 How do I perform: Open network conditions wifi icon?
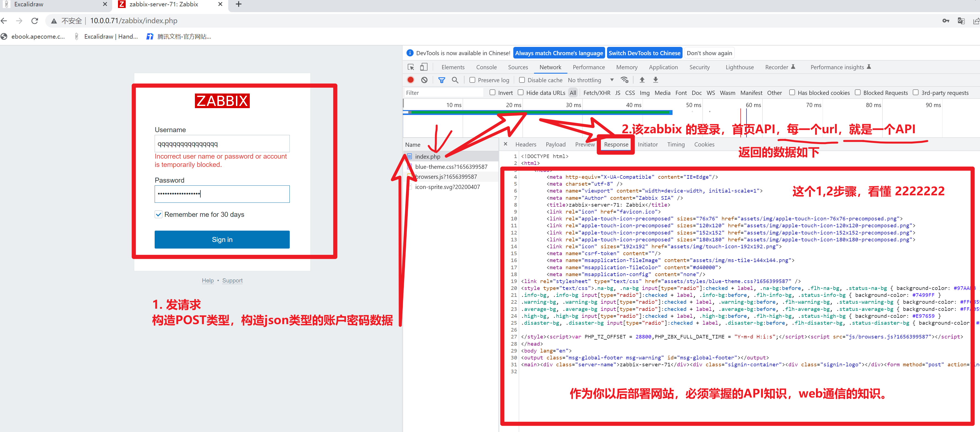pos(624,80)
